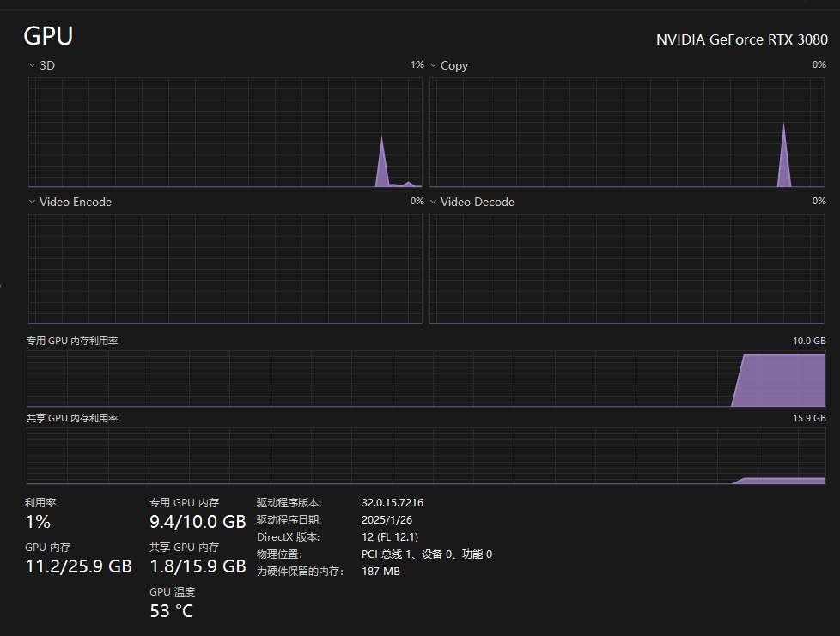
Task: Select the Video Encode graph area
Action: pyautogui.click(x=225, y=269)
